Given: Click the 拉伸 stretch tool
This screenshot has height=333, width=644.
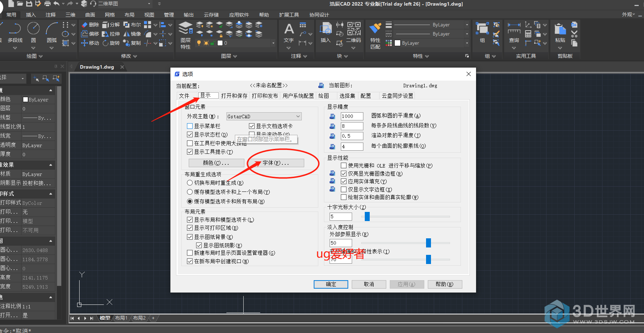Looking at the screenshot, I should click(x=111, y=34).
